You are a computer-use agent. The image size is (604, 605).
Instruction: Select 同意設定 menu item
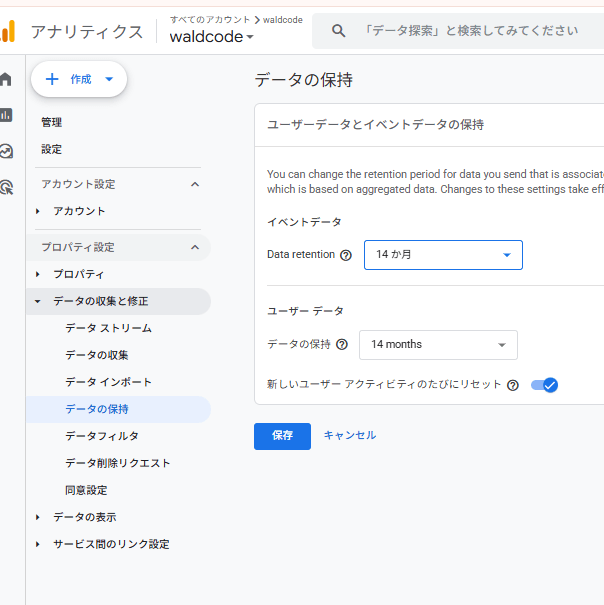click(86, 490)
